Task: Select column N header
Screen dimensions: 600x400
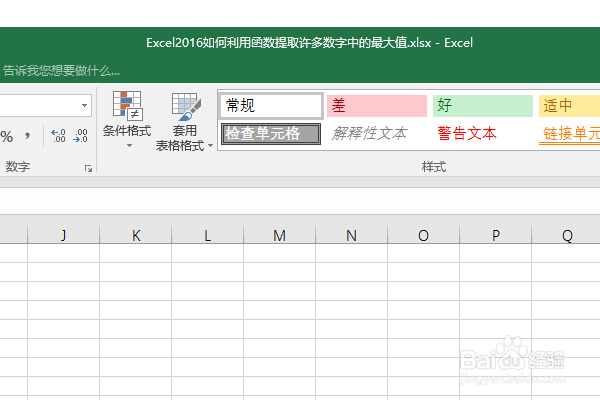Action: (x=351, y=234)
